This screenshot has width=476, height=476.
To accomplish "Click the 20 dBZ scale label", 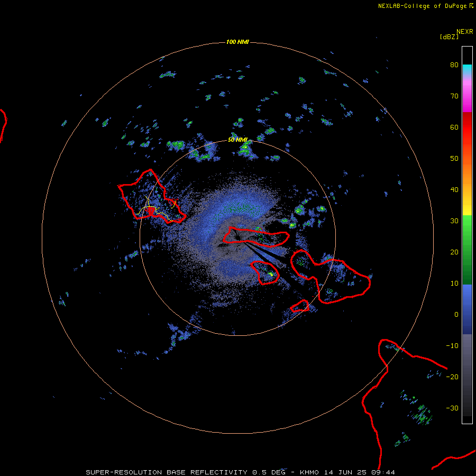I will pos(454,252).
